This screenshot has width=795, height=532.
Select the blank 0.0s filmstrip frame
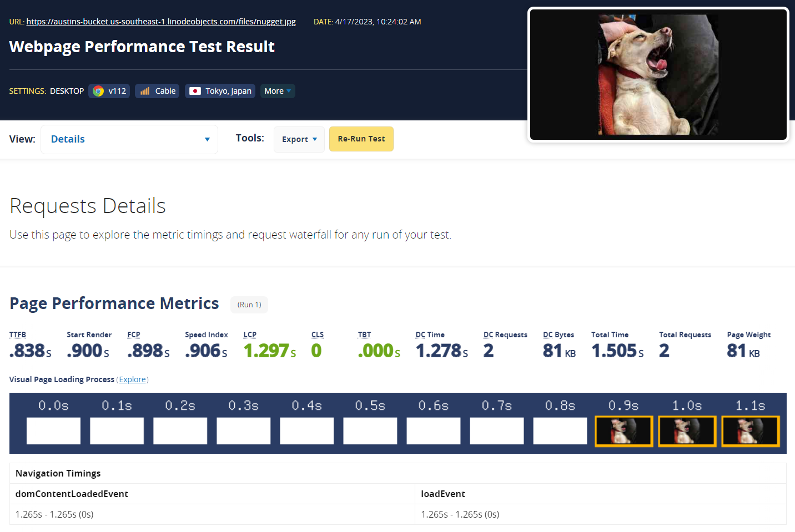[x=54, y=431]
